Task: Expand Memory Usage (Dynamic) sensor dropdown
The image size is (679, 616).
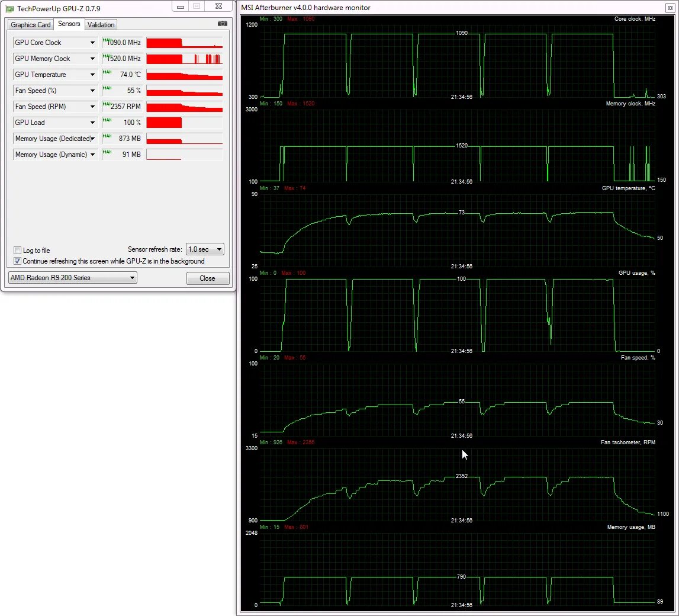Action: click(92, 155)
